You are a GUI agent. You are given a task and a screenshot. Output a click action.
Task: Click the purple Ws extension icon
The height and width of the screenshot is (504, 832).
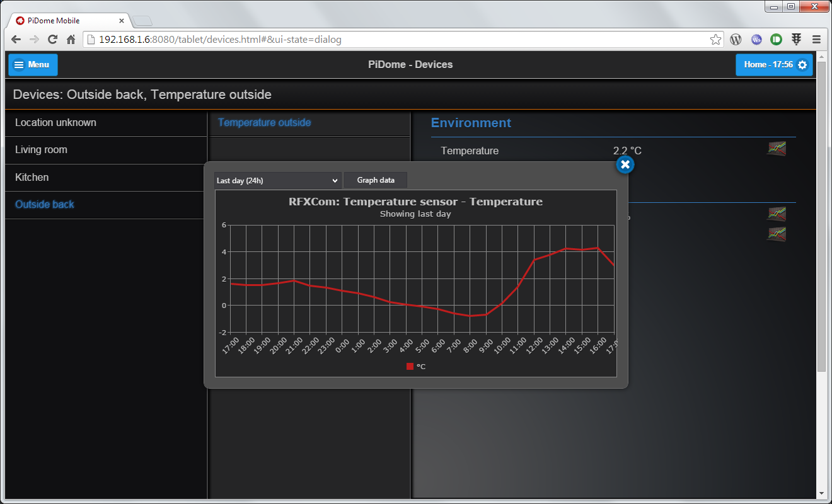tap(756, 39)
